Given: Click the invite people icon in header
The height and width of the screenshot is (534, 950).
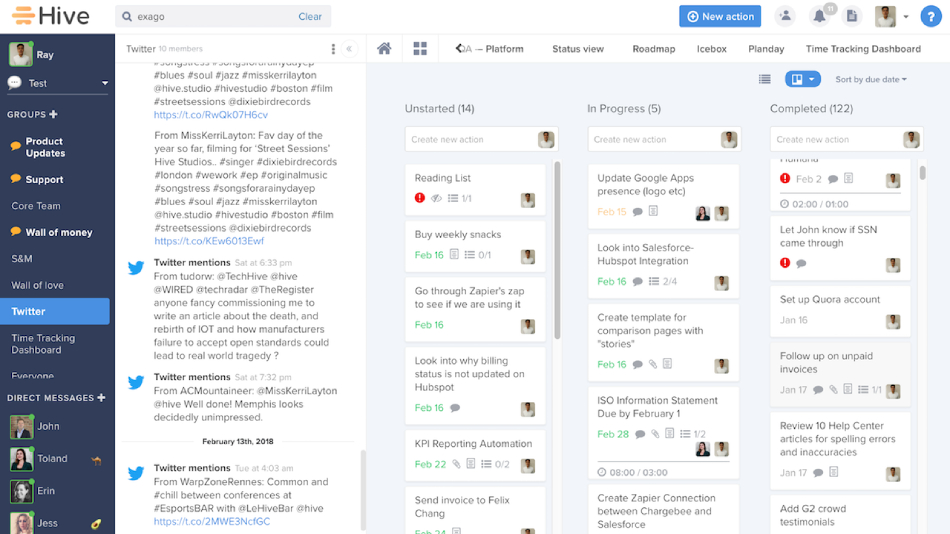Looking at the screenshot, I should click(785, 16).
